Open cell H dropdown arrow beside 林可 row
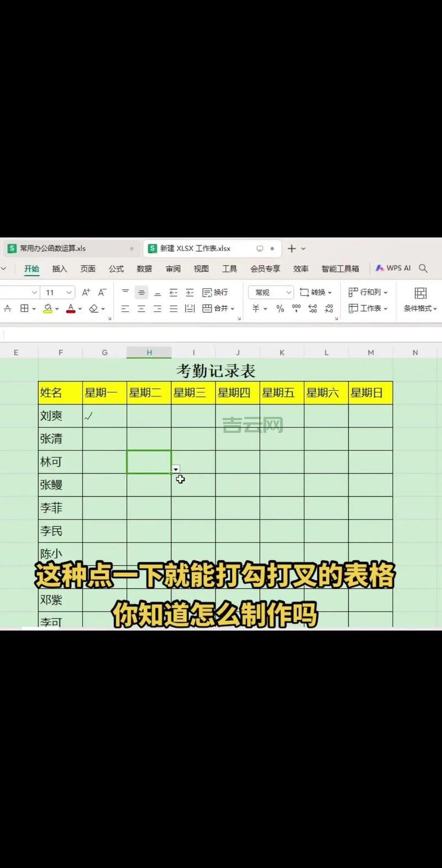442x868 pixels. tap(176, 469)
